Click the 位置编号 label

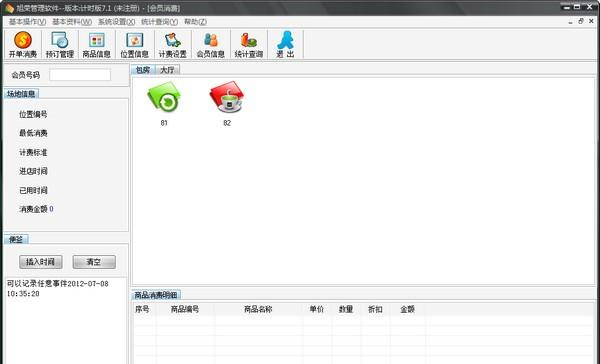(33, 114)
